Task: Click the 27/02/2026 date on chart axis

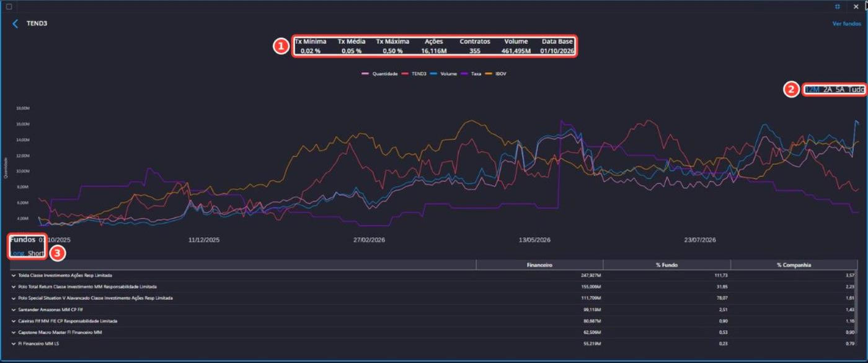Action: pos(370,239)
